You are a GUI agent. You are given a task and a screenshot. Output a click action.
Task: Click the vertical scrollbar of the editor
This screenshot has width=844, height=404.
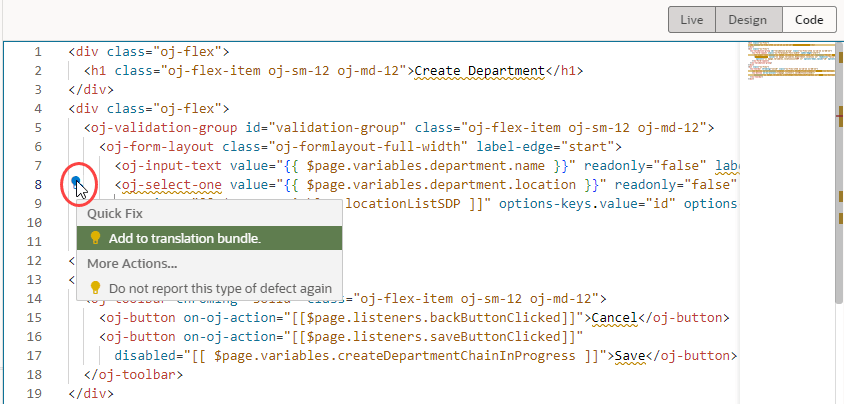(x=840, y=172)
